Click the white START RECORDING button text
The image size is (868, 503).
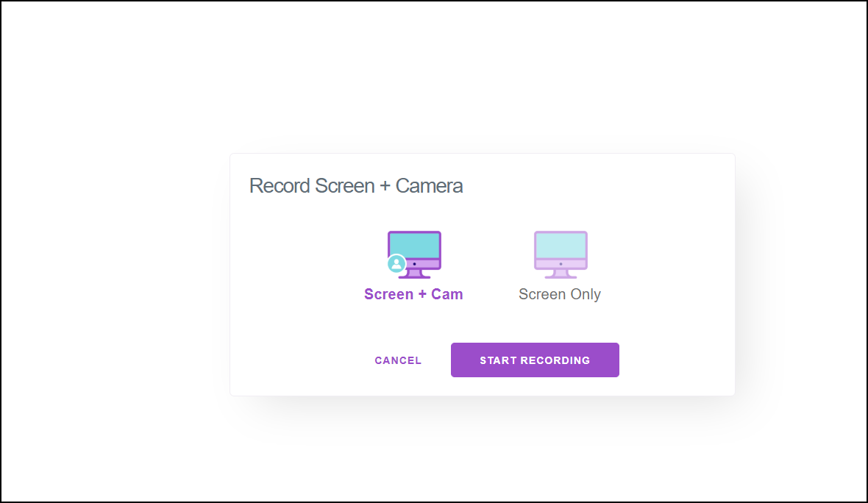(535, 360)
